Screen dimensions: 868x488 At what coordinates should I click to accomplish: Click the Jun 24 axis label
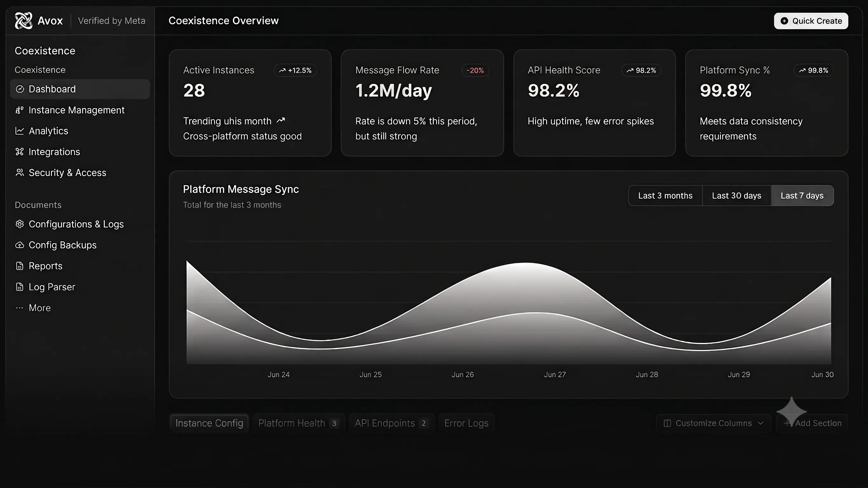[278, 375]
